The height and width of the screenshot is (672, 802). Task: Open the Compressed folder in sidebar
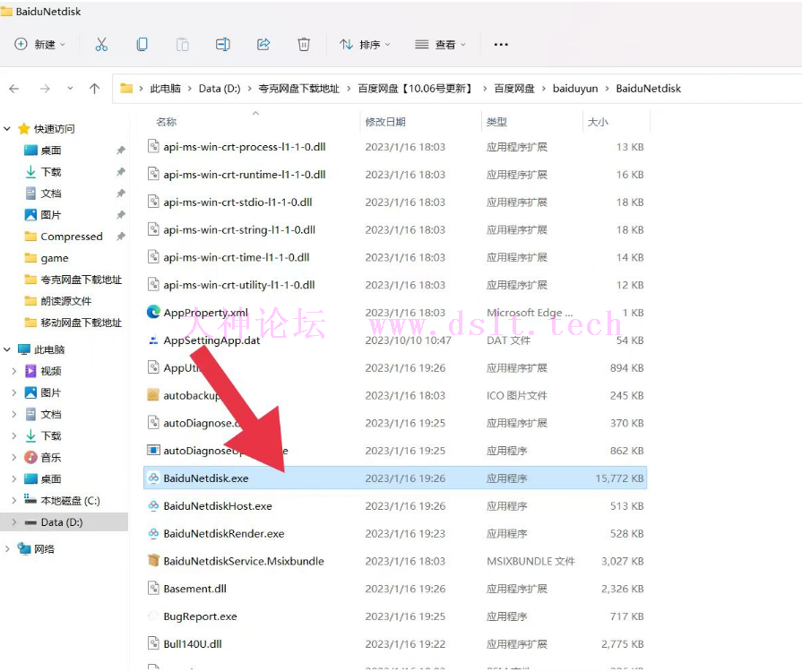tap(64, 237)
